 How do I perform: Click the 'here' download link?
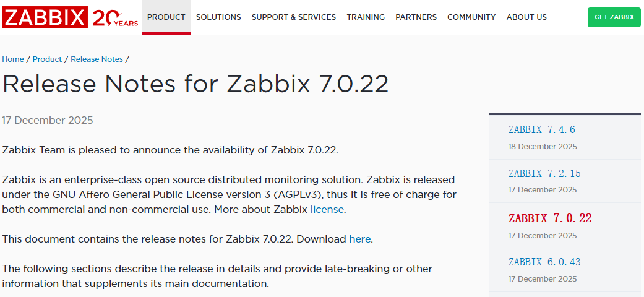[x=360, y=239]
